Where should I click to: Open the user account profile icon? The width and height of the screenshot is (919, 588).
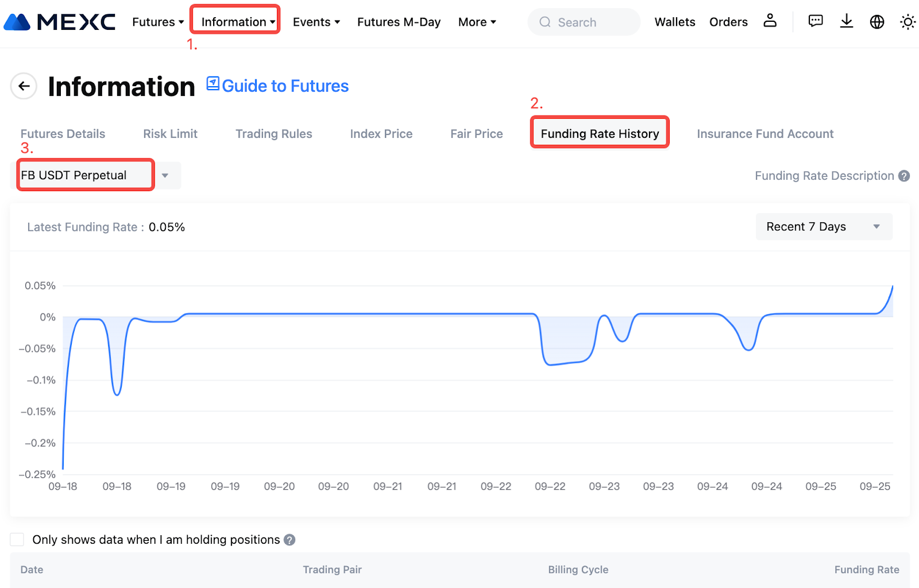(x=770, y=21)
